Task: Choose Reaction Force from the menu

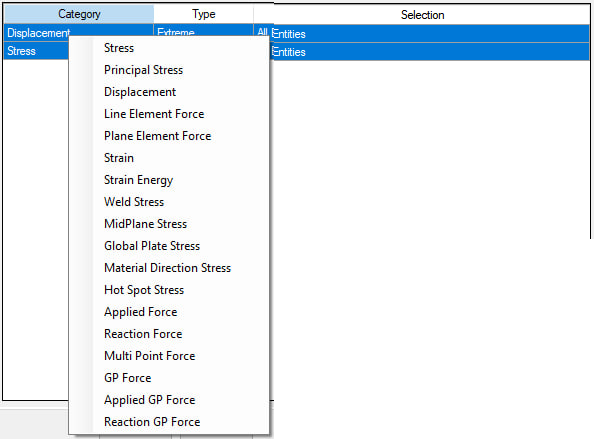Action: pos(169,334)
